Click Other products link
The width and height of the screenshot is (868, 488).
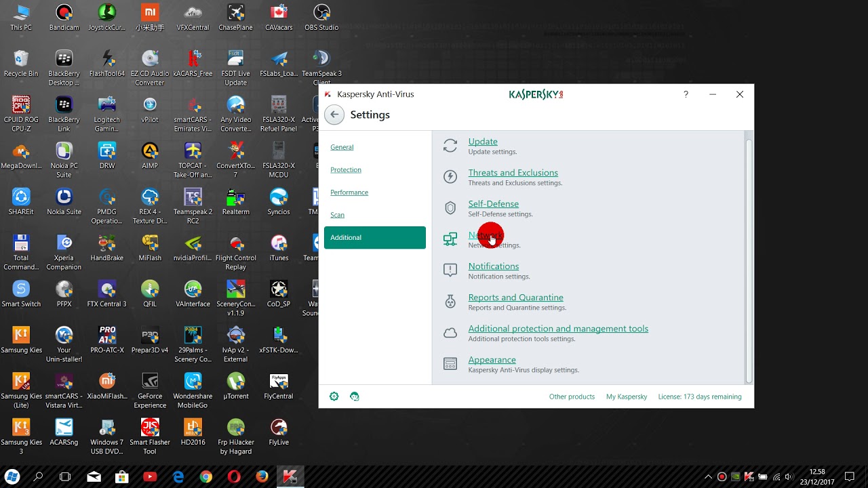(x=572, y=396)
